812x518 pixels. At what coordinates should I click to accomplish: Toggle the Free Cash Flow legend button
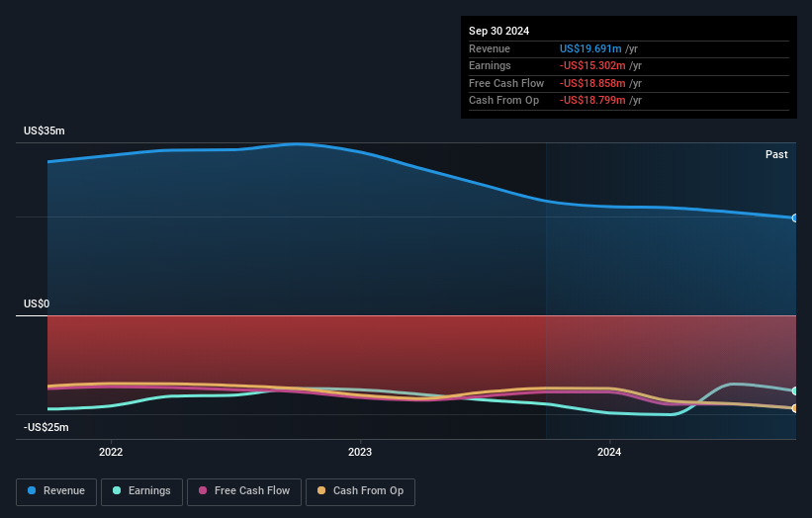244,491
